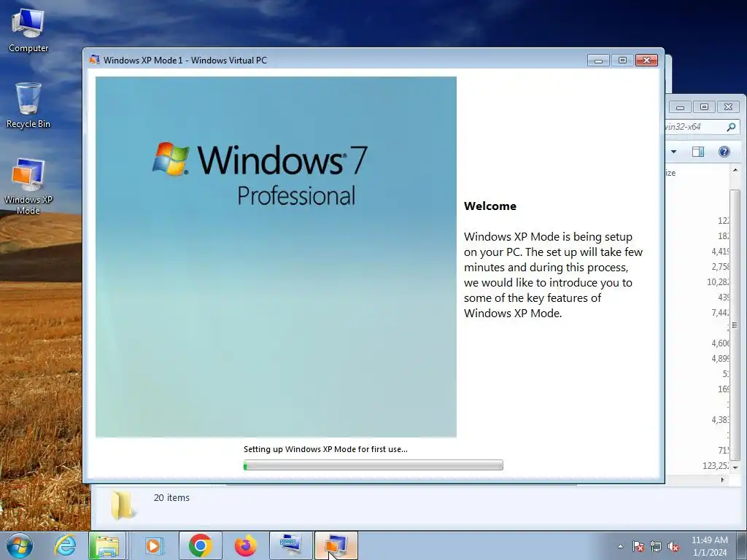The image size is (747, 560).
Task: Open Action Center flag tray icon
Action: coord(638,546)
